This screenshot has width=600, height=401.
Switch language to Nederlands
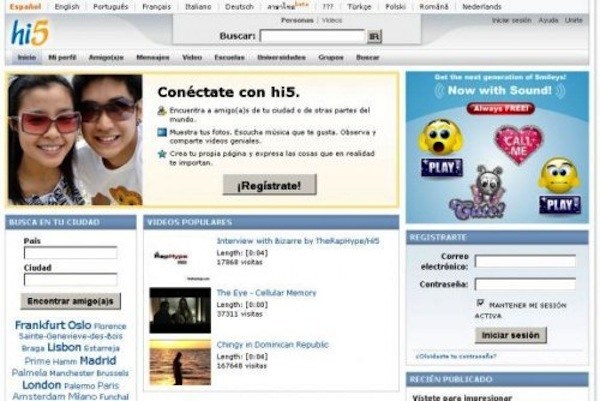[x=482, y=7]
